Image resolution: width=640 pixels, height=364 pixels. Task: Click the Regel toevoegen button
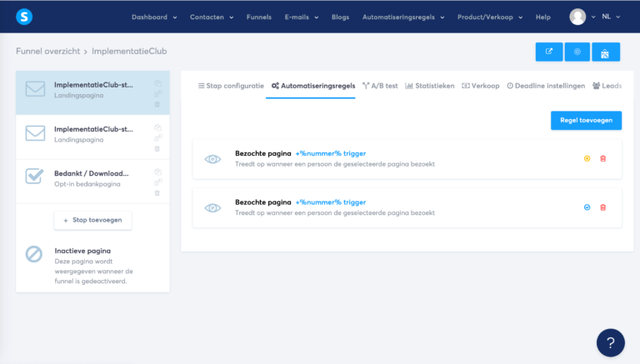tap(586, 121)
